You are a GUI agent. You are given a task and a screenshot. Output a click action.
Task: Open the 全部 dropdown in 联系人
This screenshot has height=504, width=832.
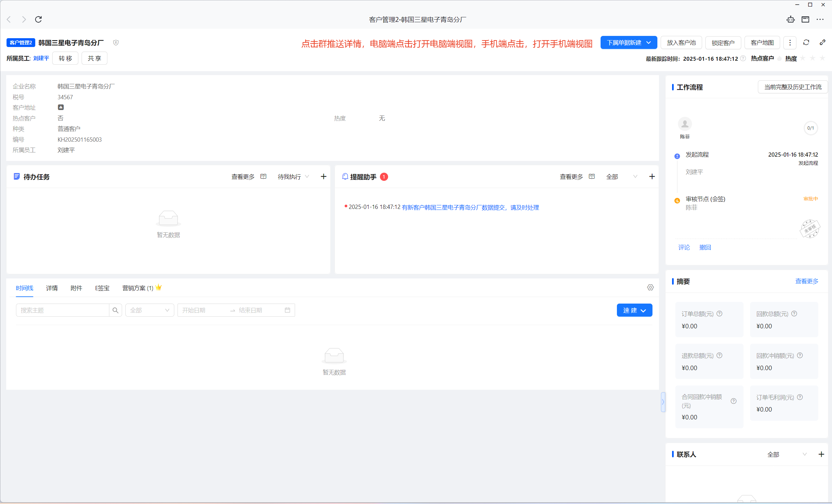[x=787, y=454]
